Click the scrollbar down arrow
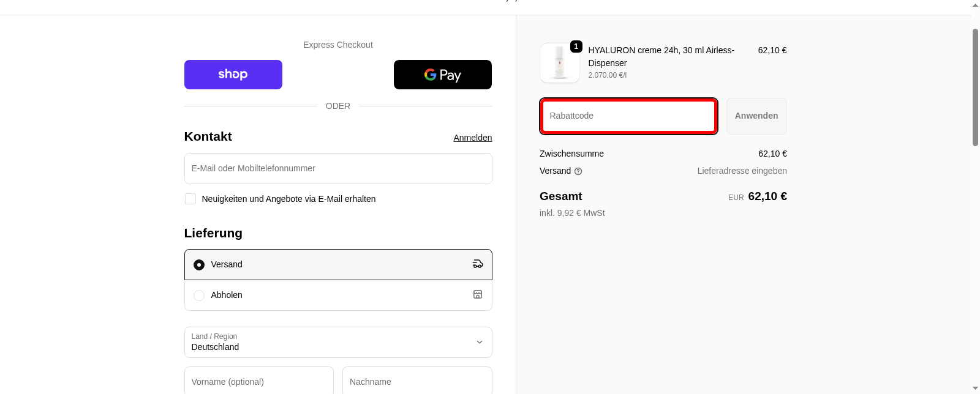Screen dimensions: 980x394 point(976,389)
